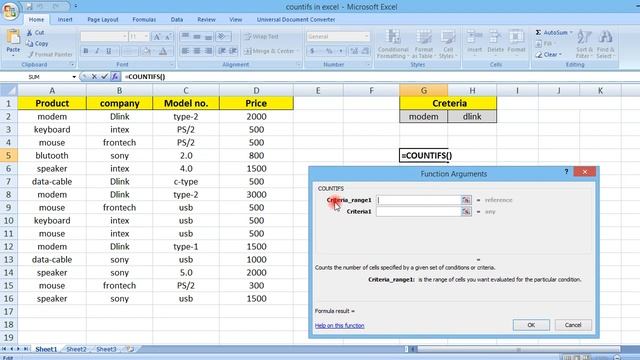Click the Percent Style icon
640x360 pixels.
329,51
